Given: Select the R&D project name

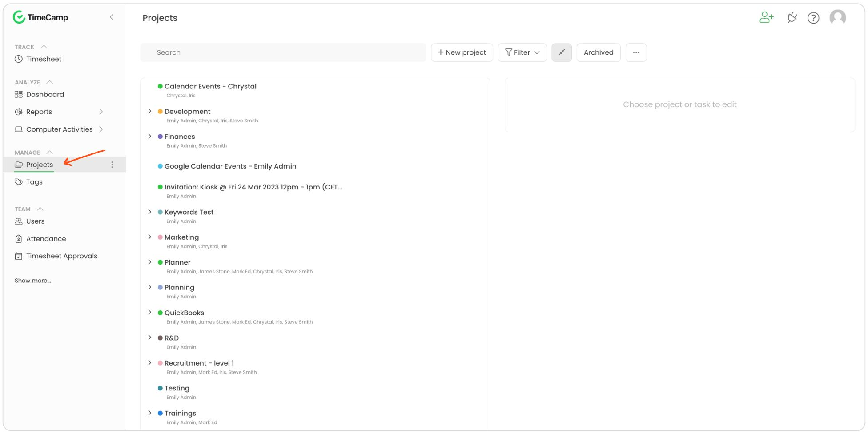Looking at the screenshot, I should (172, 338).
